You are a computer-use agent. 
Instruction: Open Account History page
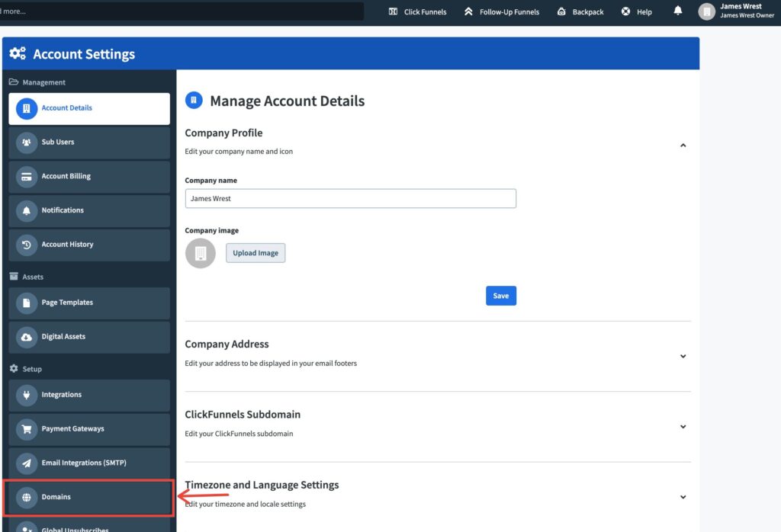(x=89, y=245)
